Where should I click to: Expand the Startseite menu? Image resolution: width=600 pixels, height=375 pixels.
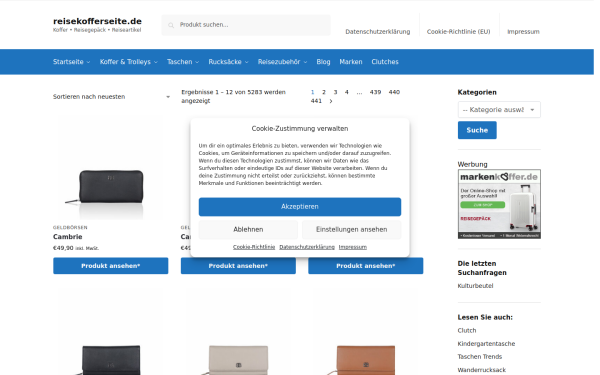coord(72,62)
